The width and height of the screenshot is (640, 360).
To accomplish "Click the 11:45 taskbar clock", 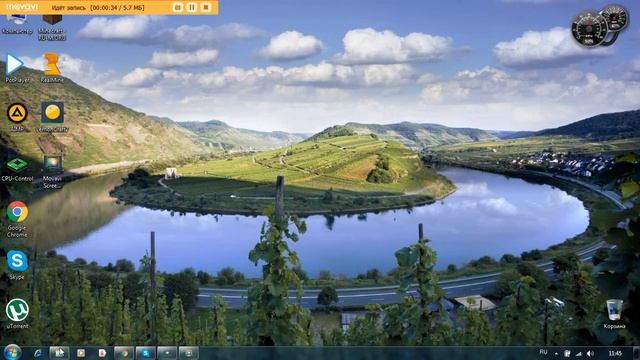I will click(x=615, y=353).
